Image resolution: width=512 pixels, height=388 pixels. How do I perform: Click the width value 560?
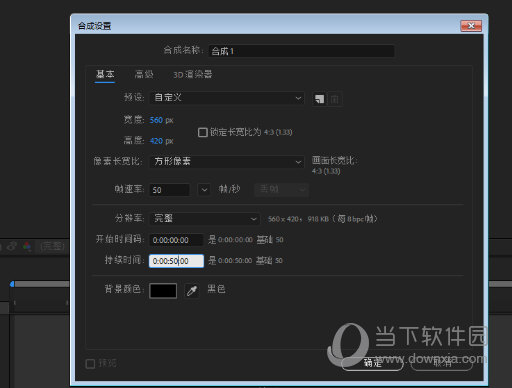[x=156, y=120]
